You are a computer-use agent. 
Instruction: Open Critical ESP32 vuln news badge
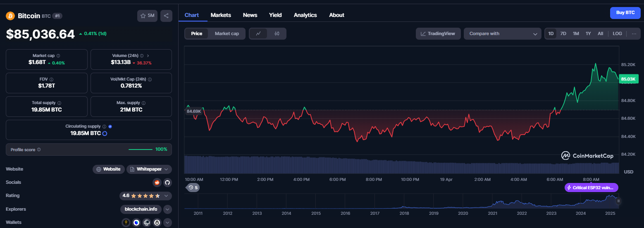coord(592,188)
